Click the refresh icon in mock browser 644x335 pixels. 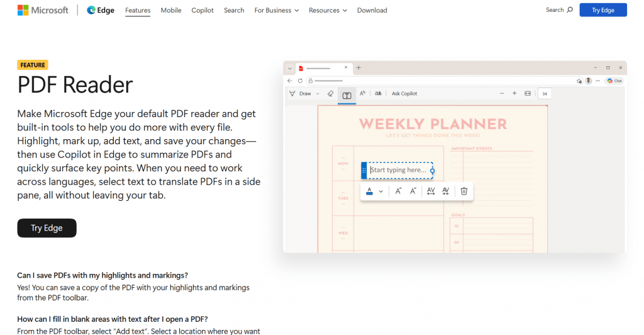point(300,81)
